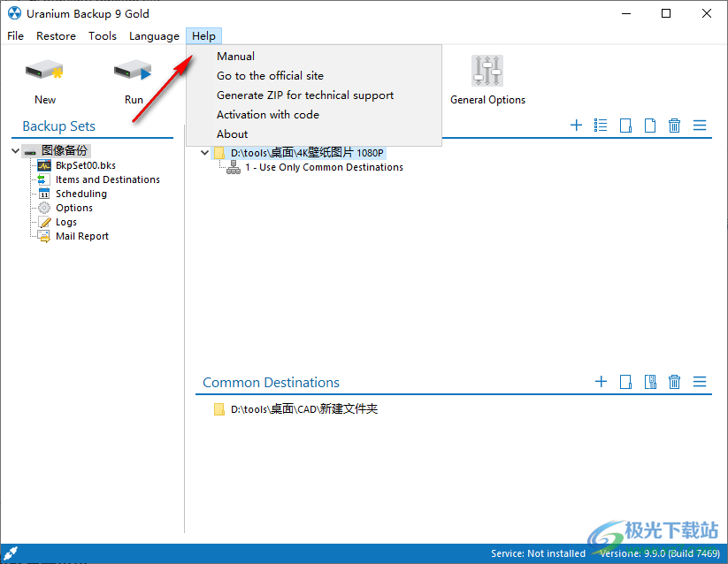This screenshot has height=564, width=728.
Task: Select the D:\tools\桌面\CAD\新建文件夹 destination
Action: pos(304,409)
